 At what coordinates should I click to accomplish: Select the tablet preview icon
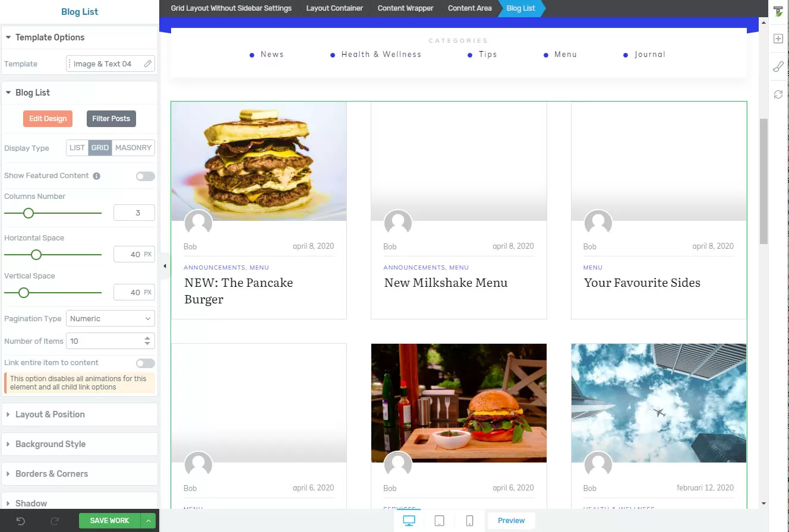click(439, 521)
